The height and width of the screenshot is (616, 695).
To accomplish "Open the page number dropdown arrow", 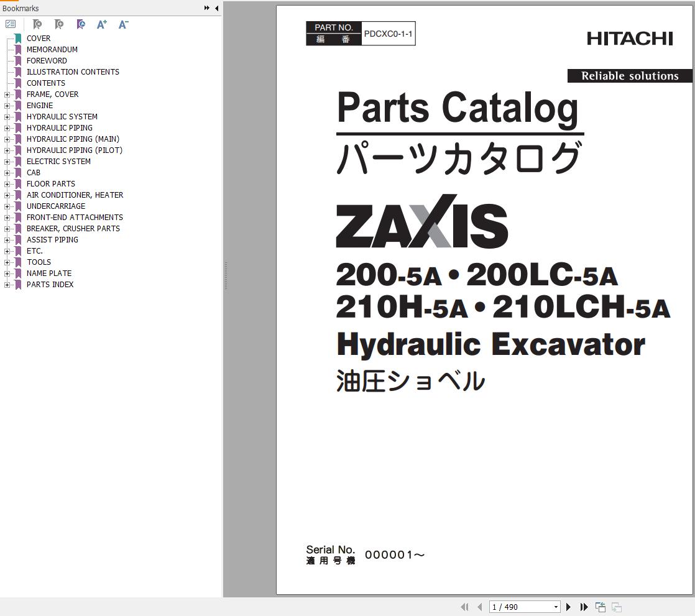I will [556, 607].
